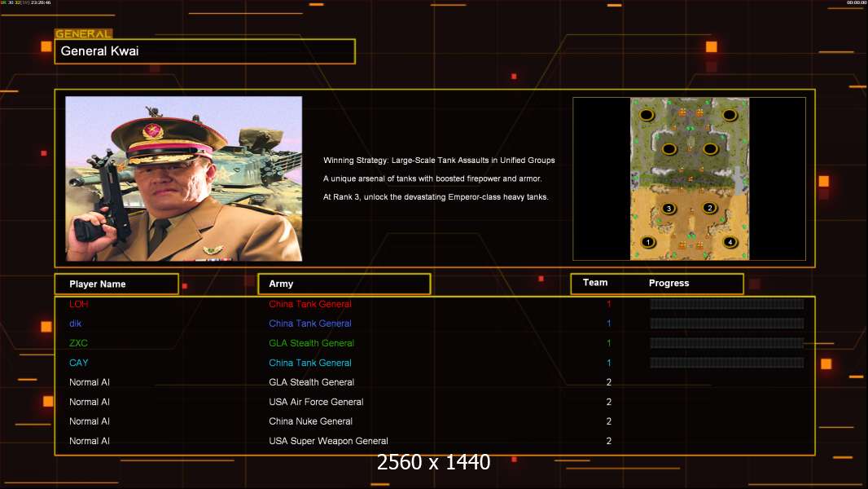Click the Progress column header label
Screen dimensions: 868x489
tap(669, 284)
